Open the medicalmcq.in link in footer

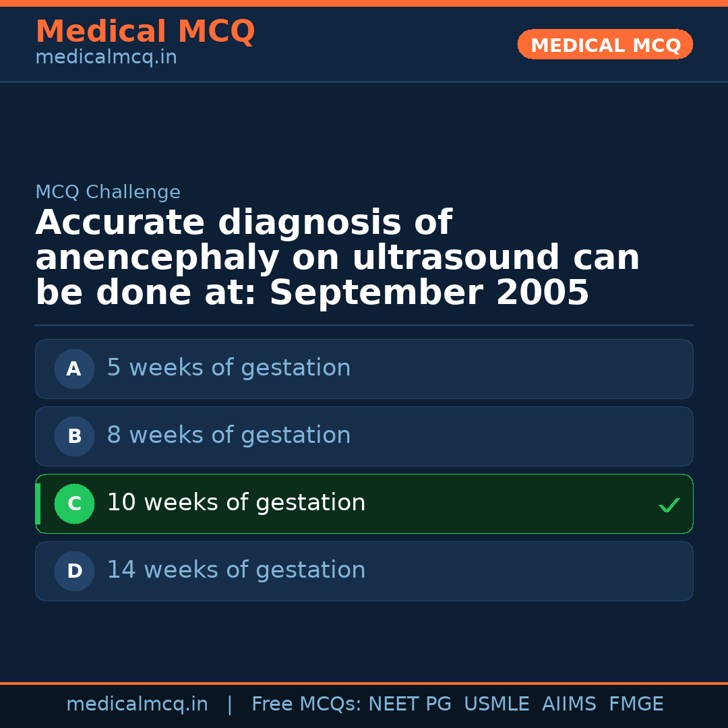click(x=137, y=704)
